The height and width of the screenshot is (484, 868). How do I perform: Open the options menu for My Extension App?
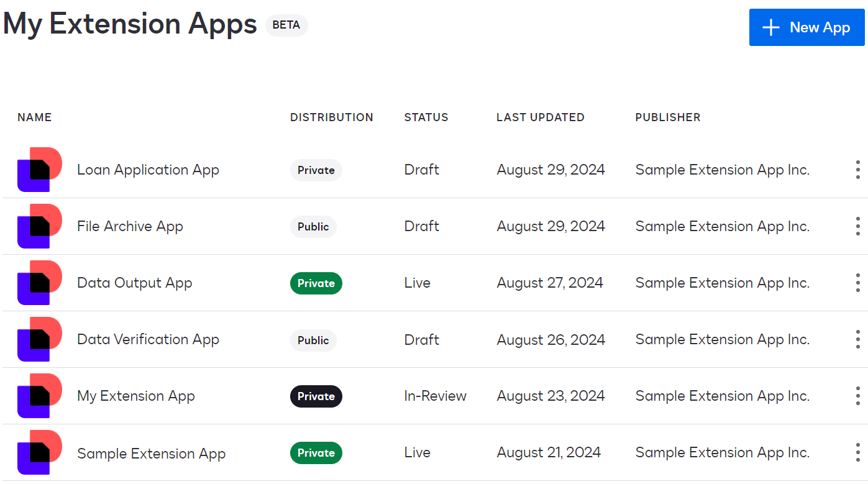click(x=857, y=395)
